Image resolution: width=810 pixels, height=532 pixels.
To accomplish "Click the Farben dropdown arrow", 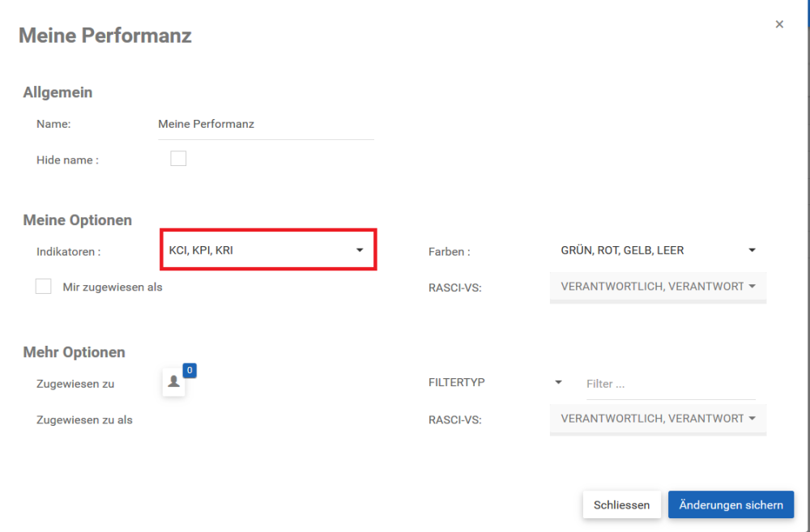I will coord(752,250).
